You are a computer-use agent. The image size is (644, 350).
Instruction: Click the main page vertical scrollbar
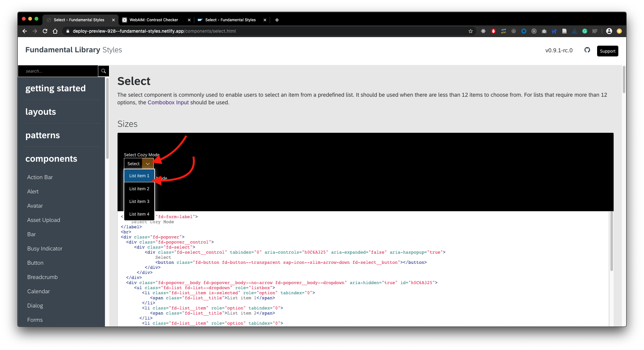624,80
